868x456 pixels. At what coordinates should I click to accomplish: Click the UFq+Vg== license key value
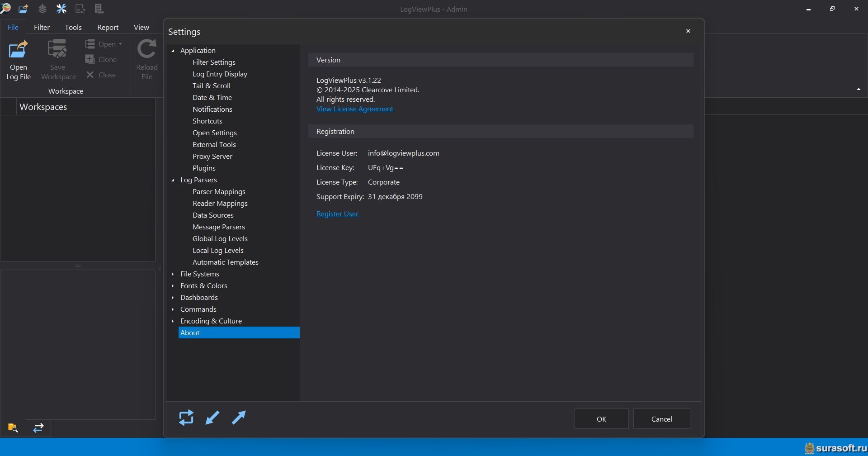(x=385, y=168)
